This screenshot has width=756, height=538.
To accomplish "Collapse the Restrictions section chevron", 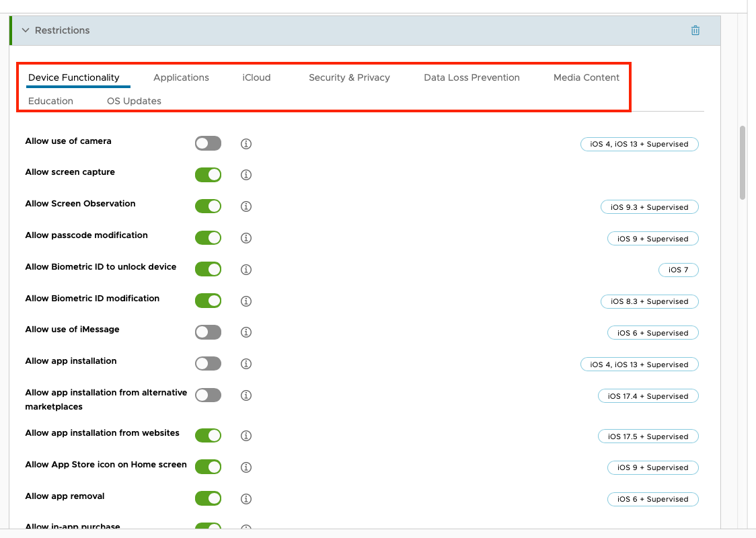I will [x=26, y=30].
